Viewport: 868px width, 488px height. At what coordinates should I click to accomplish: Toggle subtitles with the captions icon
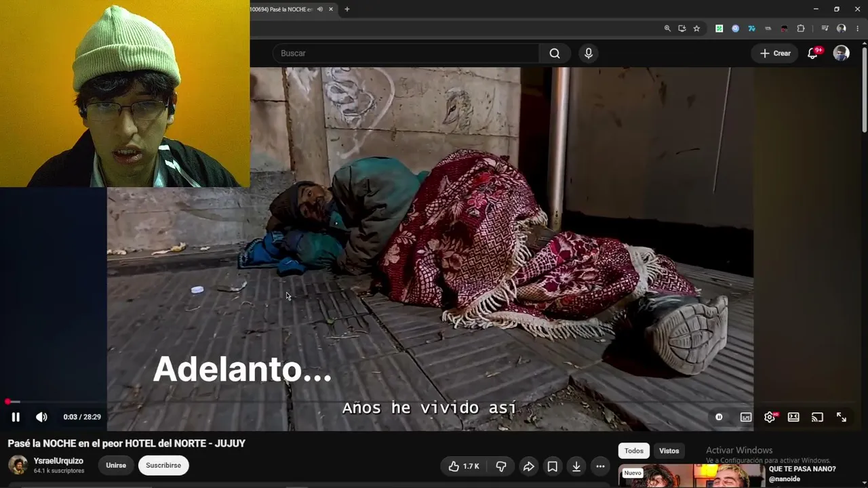746,417
